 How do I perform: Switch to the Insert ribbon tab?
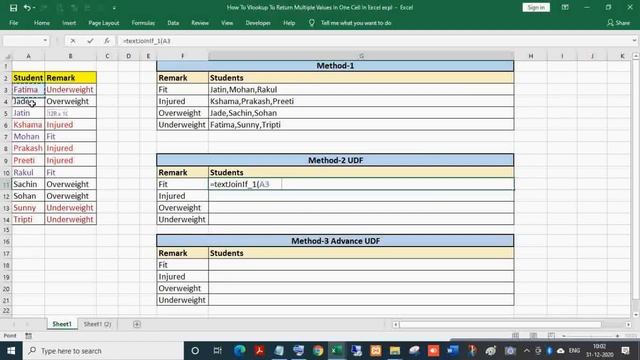(69, 23)
